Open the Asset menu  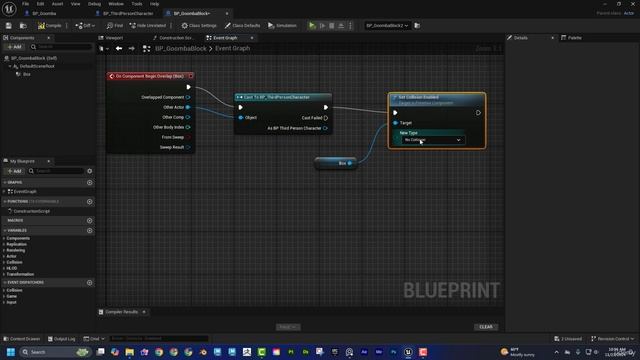[x=57, y=4]
